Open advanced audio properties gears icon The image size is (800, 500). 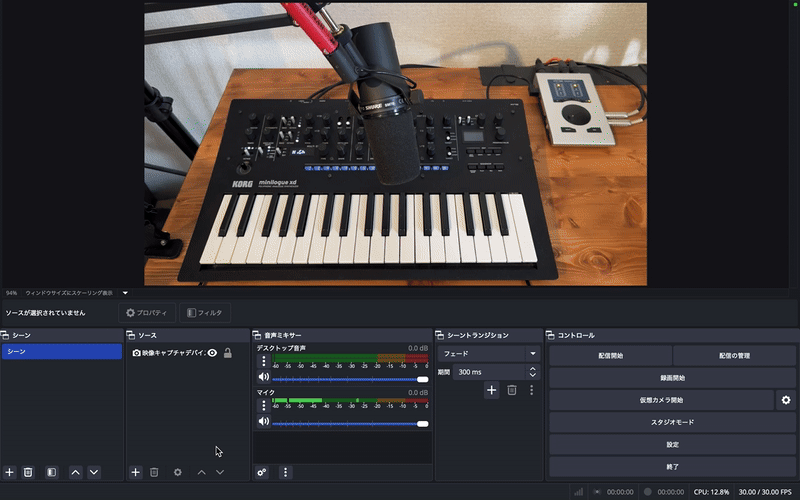coord(262,472)
